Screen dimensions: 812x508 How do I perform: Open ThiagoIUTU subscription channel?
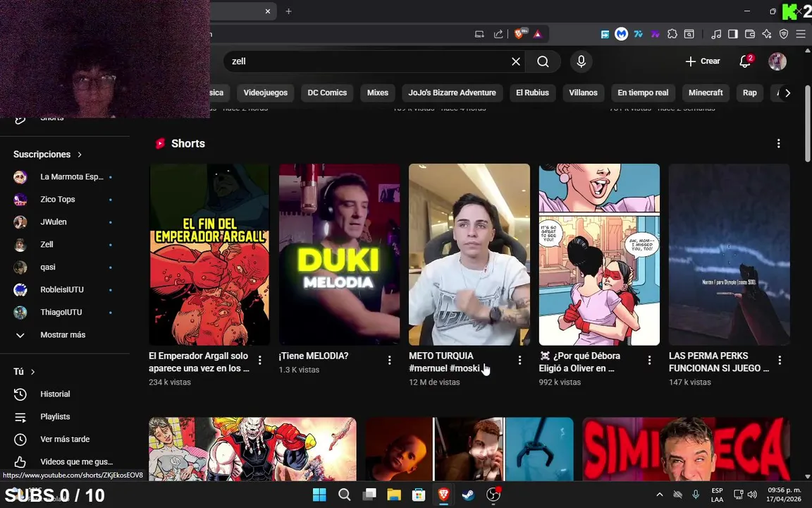(65, 312)
